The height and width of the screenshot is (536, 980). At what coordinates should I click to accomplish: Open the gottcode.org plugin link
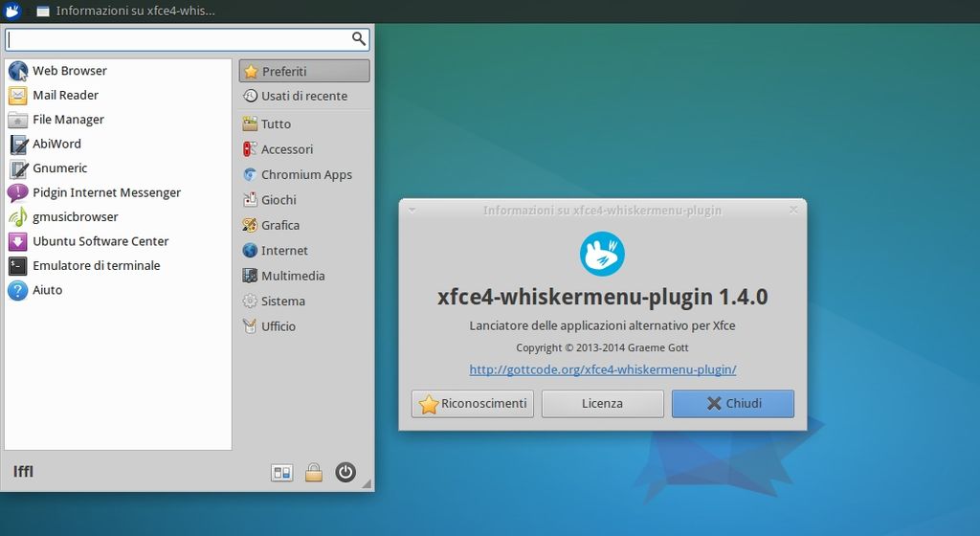[x=603, y=369]
